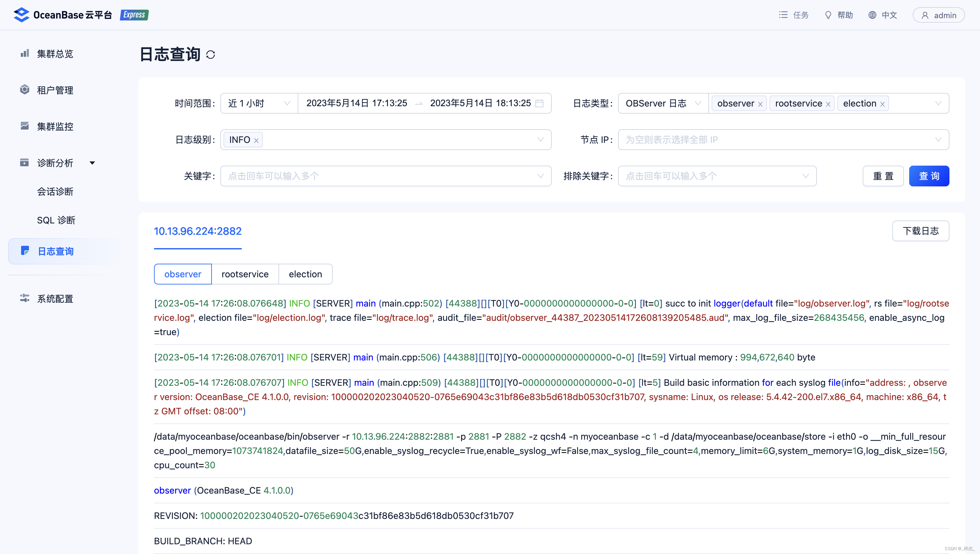Click the 租户管理 hexagon icon
Image resolution: width=980 pixels, height=554 pixels.
point(25,89)
